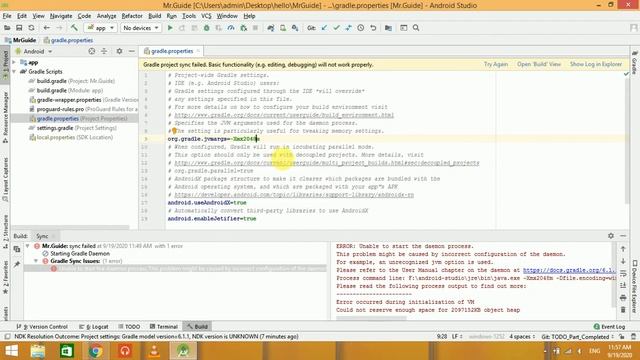Click the Windows Start button
This screenshot has height=360, width=640.
point(11,351)
